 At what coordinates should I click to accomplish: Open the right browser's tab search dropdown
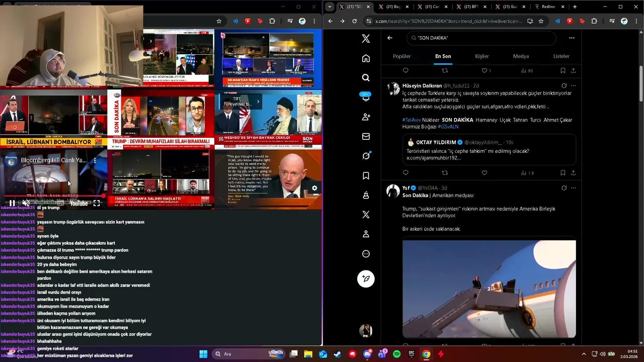(330, 7)
